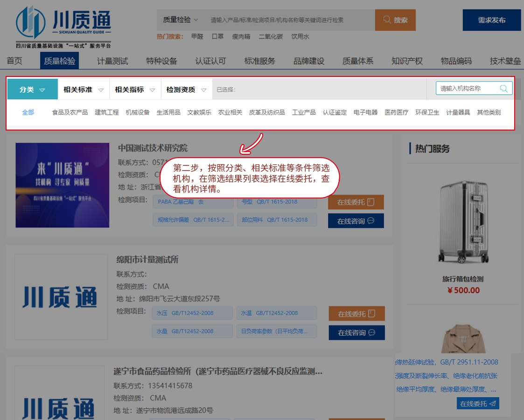
Task: Open 中国测试技术研究院 institution title
Action: [153, 148]
